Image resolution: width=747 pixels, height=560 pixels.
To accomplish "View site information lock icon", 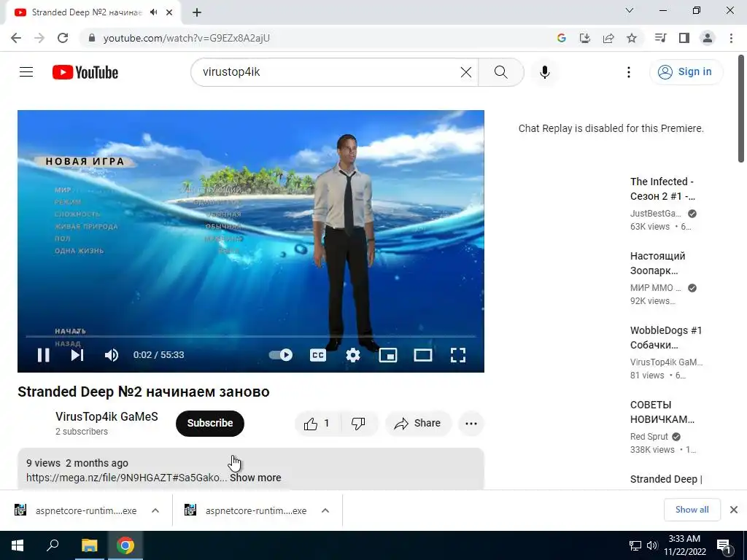I will [x=92, y=38].
